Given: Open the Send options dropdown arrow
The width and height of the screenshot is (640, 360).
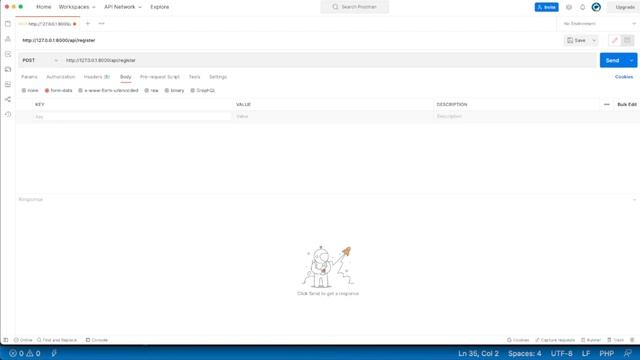Looking at the screenshot, I should tap(631, 60).
